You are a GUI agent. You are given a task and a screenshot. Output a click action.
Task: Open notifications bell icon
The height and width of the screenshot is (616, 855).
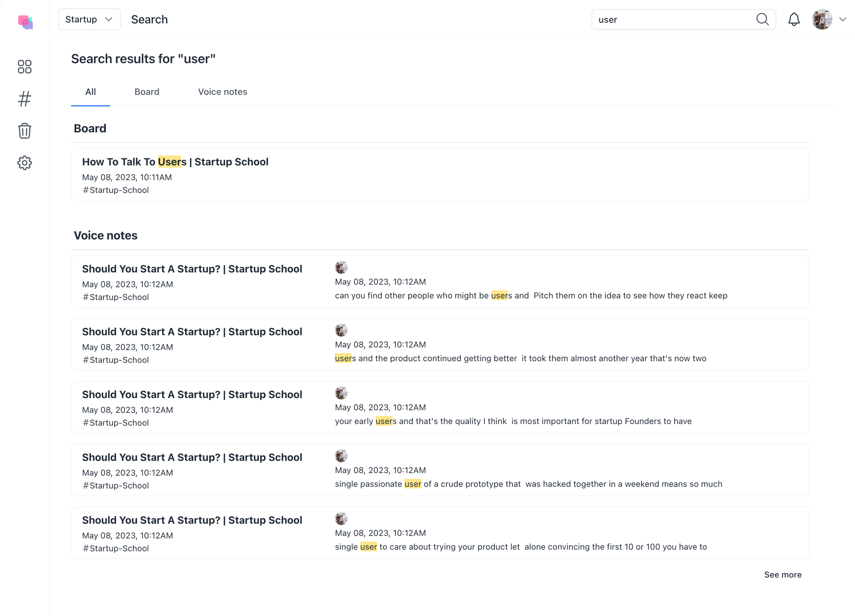pyautogui.click(x=794, y=19)
